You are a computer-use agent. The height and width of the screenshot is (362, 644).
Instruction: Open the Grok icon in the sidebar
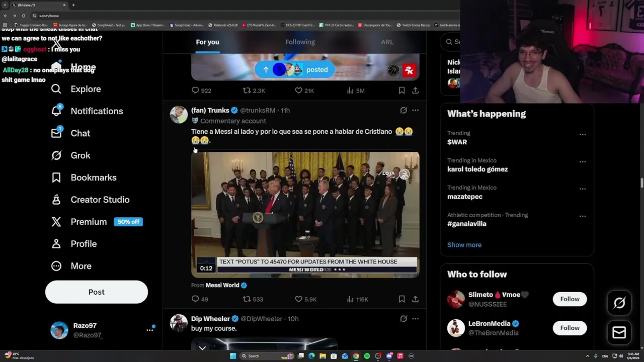tap(56, 155)
